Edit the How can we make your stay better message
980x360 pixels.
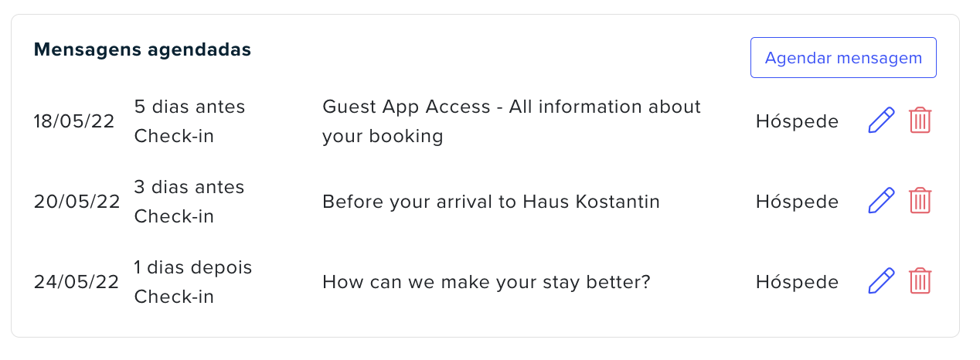click(x=881, y=282)
